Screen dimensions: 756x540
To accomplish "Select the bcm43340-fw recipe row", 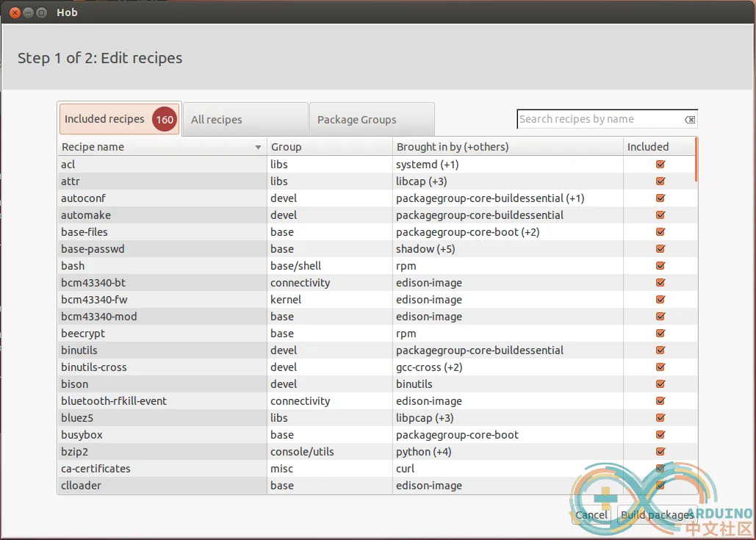I will click(x=162, y=300).
